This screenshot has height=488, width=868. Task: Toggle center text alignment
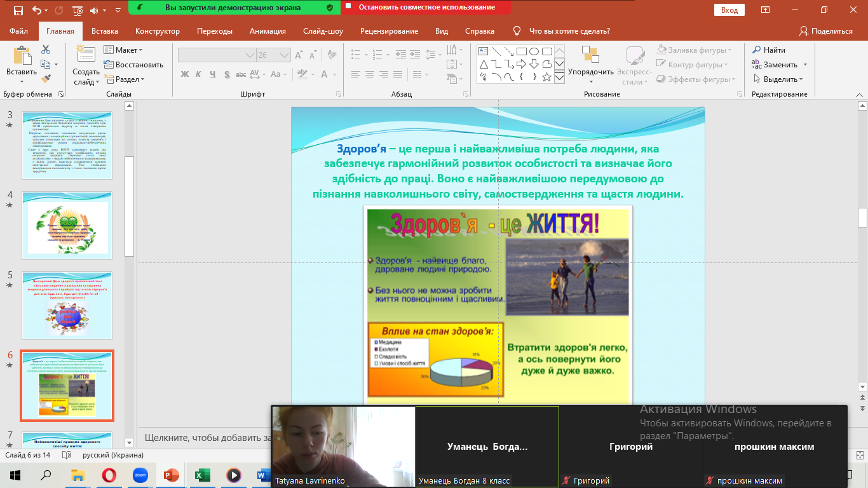coord(370,74)
